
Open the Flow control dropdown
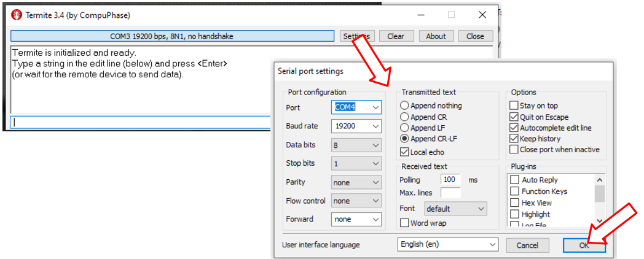click(356, 201)
